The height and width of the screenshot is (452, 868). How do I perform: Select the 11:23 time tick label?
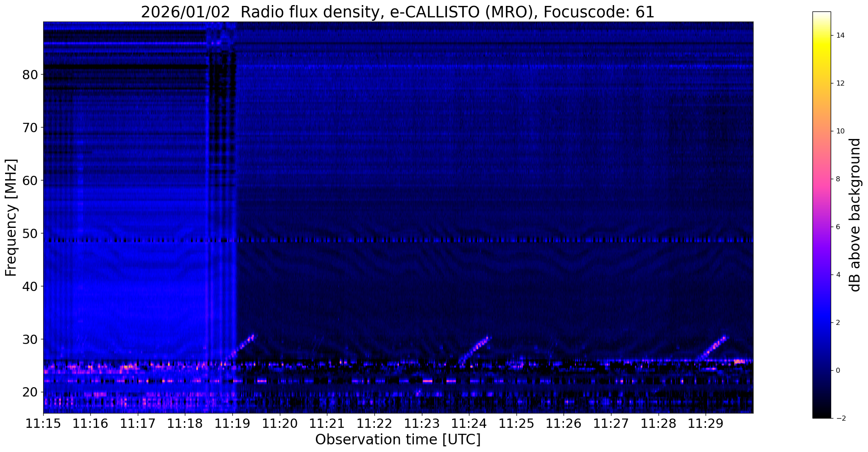click(x=421, y=423)
